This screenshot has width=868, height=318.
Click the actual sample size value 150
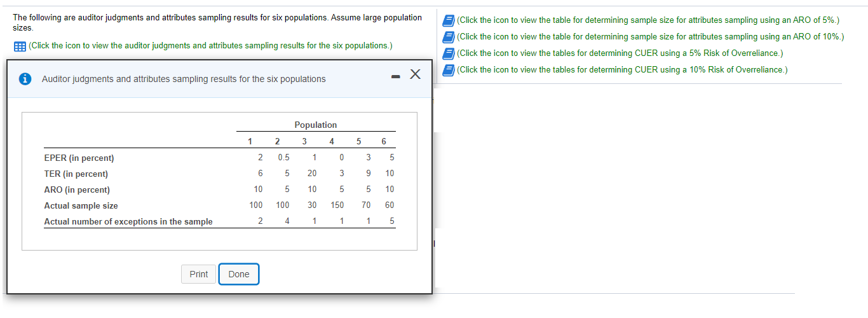337,205
